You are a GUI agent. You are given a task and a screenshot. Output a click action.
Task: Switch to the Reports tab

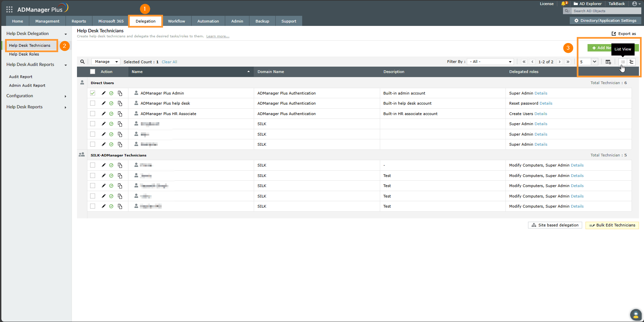pos(79,21)
